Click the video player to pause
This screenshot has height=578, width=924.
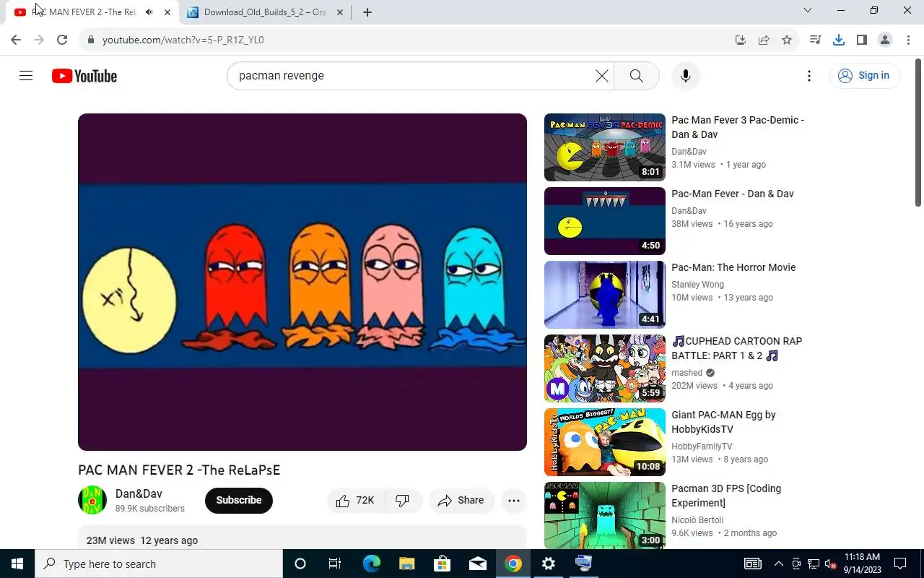tap(302, 282)
